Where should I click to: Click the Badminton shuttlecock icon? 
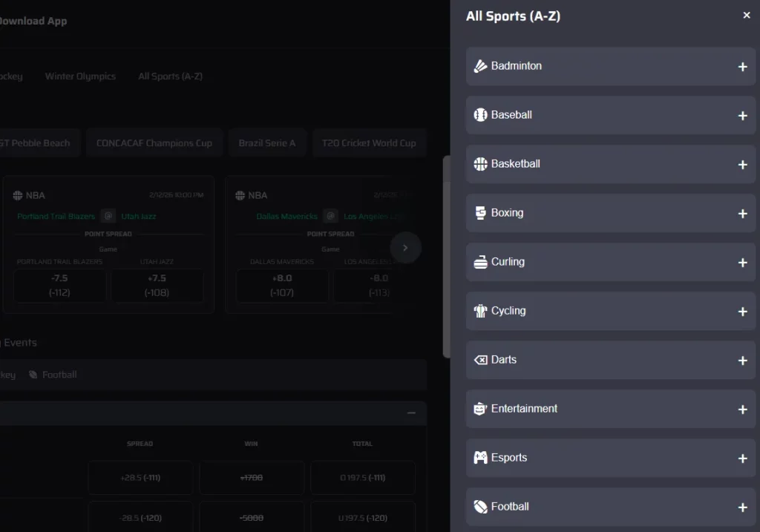480,66
